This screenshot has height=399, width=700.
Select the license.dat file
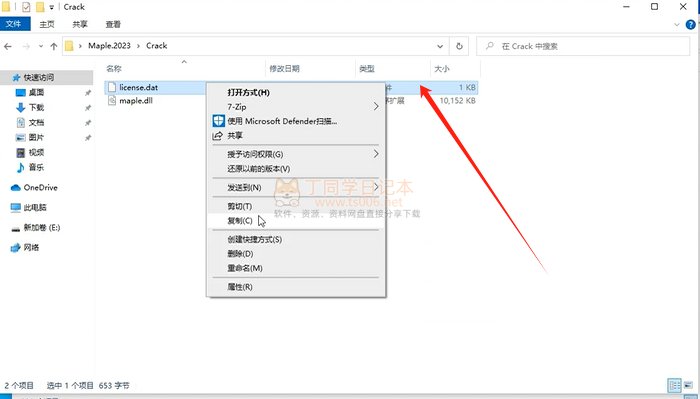coord(138,87)
